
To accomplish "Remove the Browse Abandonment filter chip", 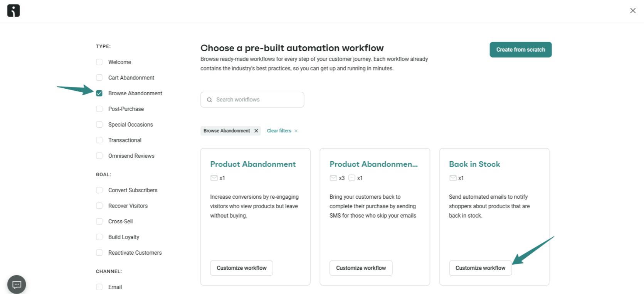I will pyautogui.click(x=256, y=130).
